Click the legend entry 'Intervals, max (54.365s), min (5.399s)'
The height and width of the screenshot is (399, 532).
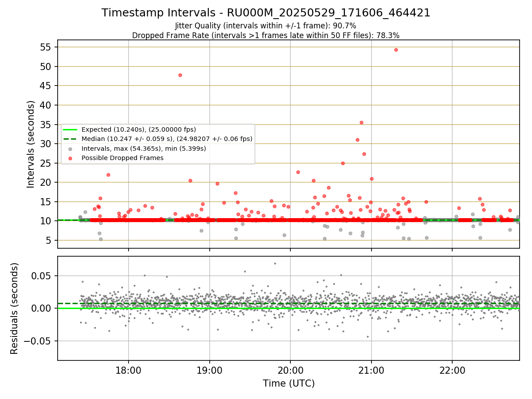[x=144, y=149]
